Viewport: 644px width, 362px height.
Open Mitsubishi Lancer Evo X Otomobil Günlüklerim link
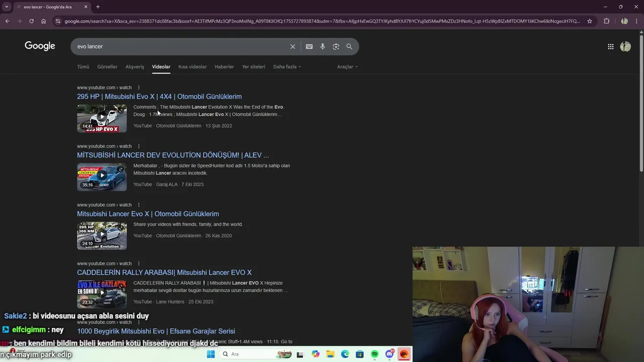click(x=148, y=214)
